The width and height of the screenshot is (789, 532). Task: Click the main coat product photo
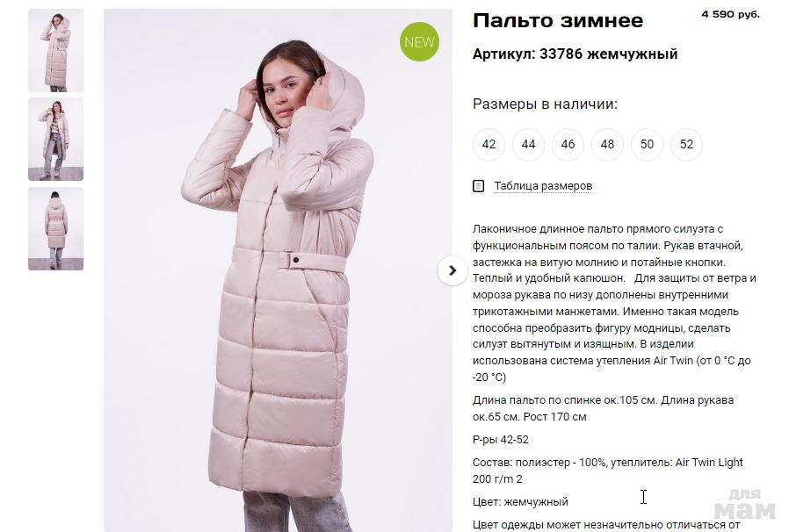[x=278, y=270]
